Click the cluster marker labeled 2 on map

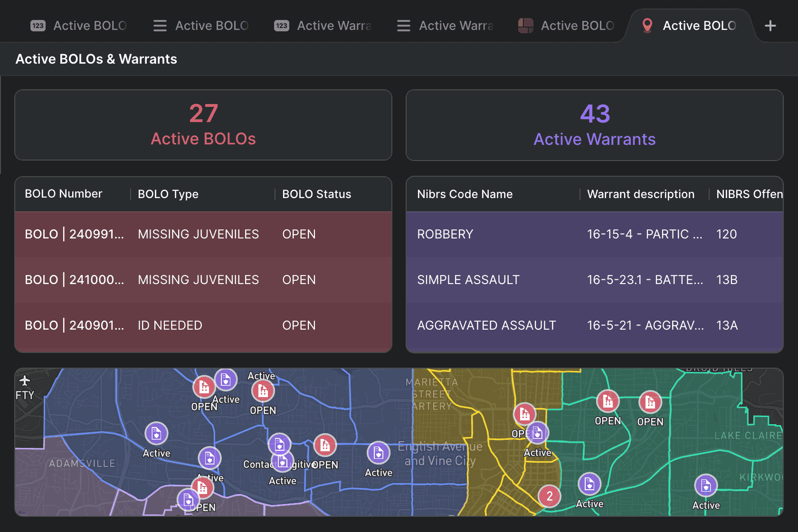[x=549, y=496]
